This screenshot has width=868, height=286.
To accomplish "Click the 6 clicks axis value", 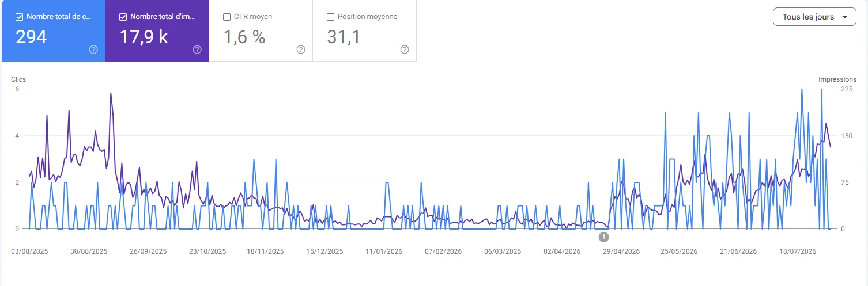I will point(17,89).
